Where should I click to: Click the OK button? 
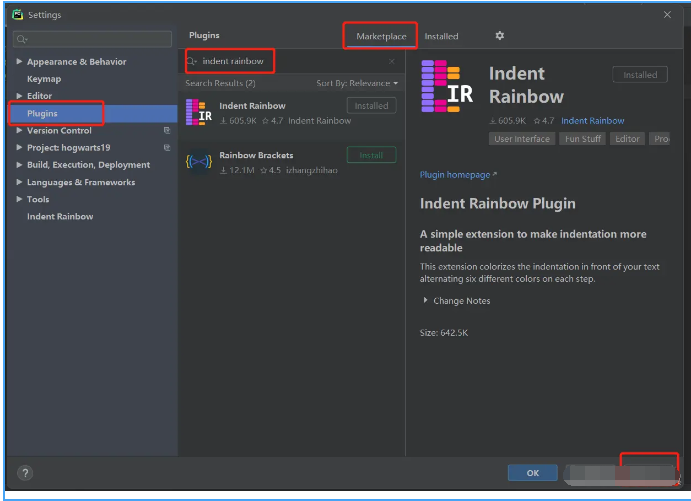click(532, 473)
